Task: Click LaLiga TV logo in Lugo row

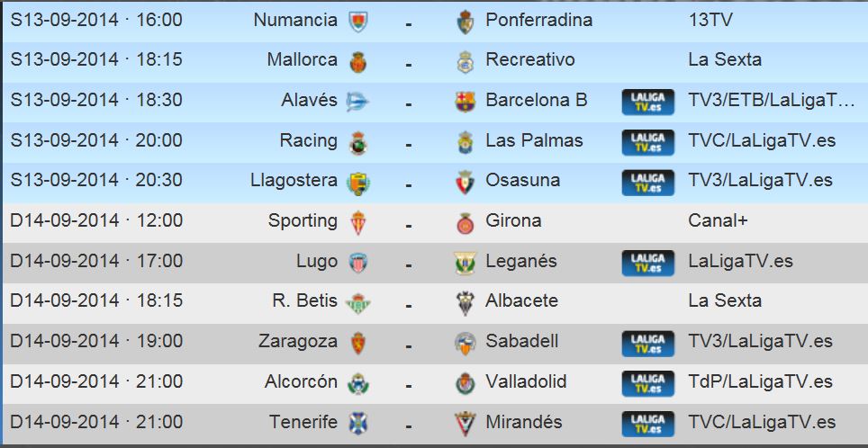Action: (x=647, y=263)
